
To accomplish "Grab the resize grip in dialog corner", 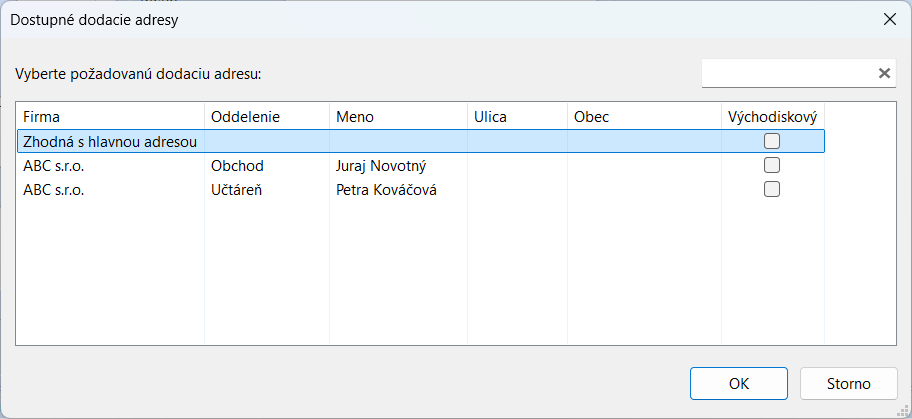I will coord(903,410).
